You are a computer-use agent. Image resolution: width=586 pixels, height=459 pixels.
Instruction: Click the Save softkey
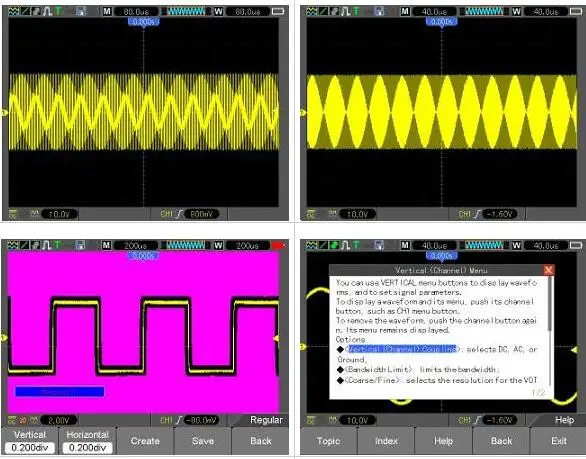coord(203,441)
